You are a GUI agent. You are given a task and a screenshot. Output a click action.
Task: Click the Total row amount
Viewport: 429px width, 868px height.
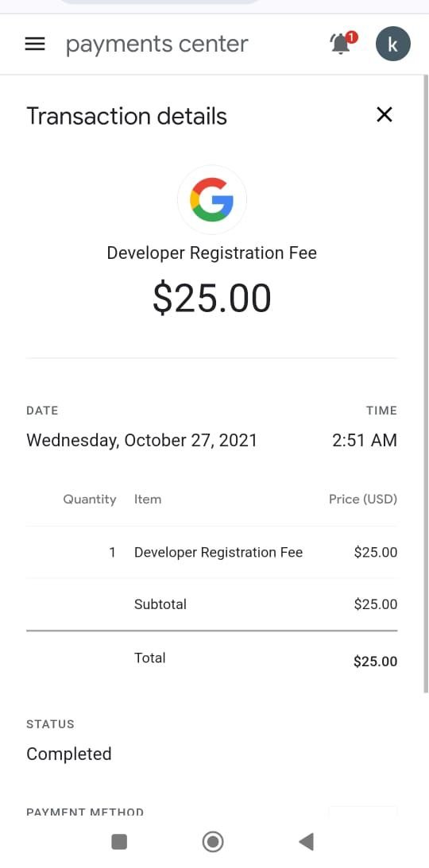pyautogui.click(x=375, y=661)
